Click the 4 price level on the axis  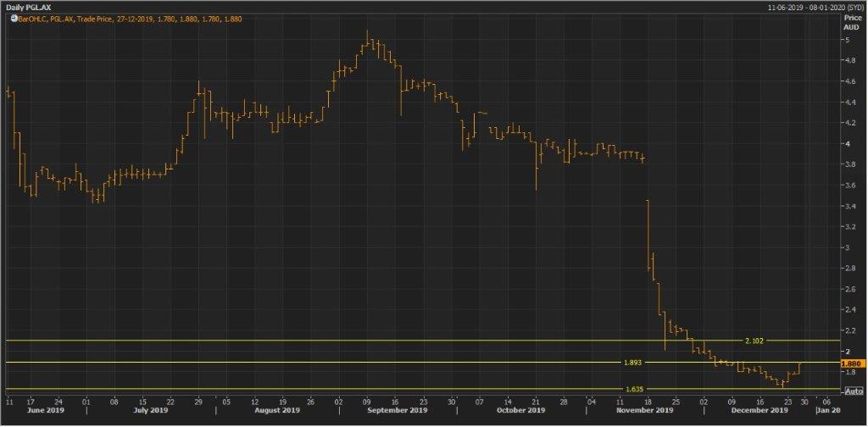click(x=845, y=143)
